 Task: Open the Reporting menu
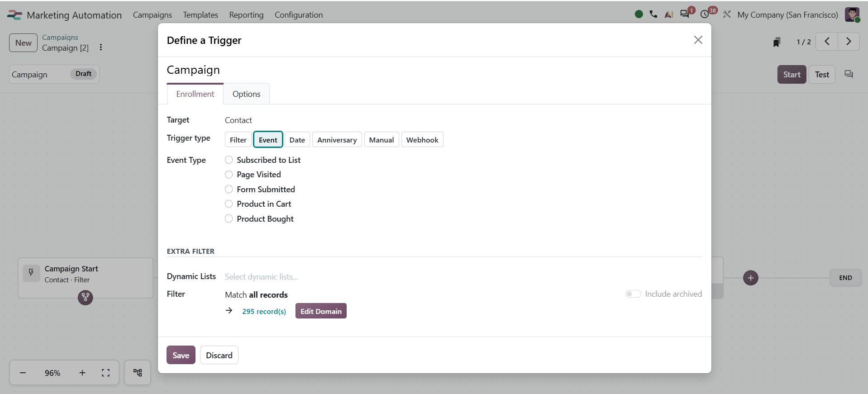tap(246, 15)
